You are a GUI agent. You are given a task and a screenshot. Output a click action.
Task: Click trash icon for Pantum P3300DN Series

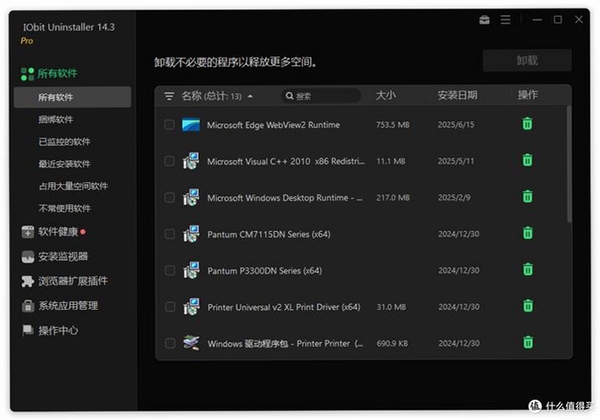pos(528,269)
